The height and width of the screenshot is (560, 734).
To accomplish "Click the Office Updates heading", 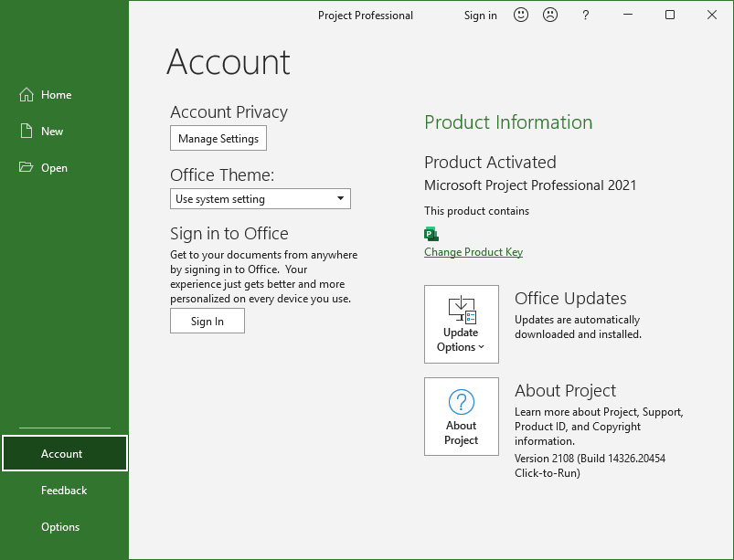I will coord(570,299).
